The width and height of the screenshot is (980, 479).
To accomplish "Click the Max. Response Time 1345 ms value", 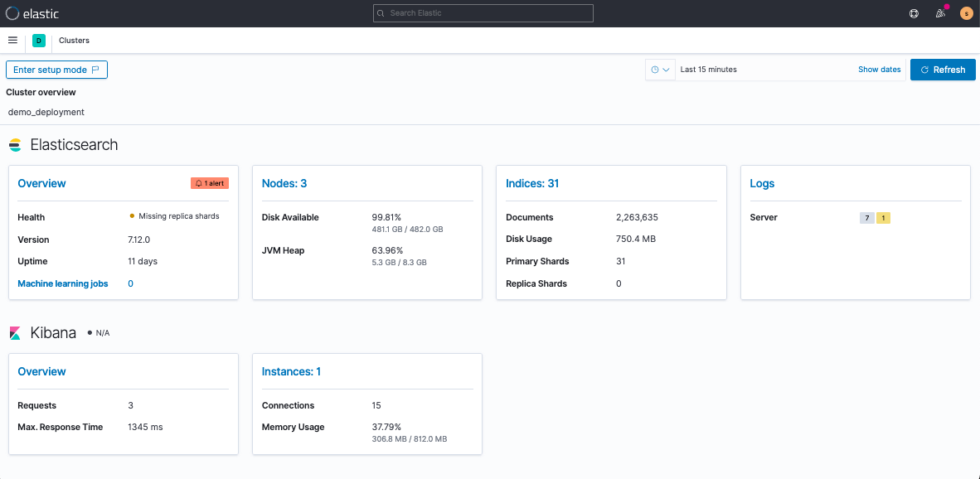I will (x=145, y=427).
